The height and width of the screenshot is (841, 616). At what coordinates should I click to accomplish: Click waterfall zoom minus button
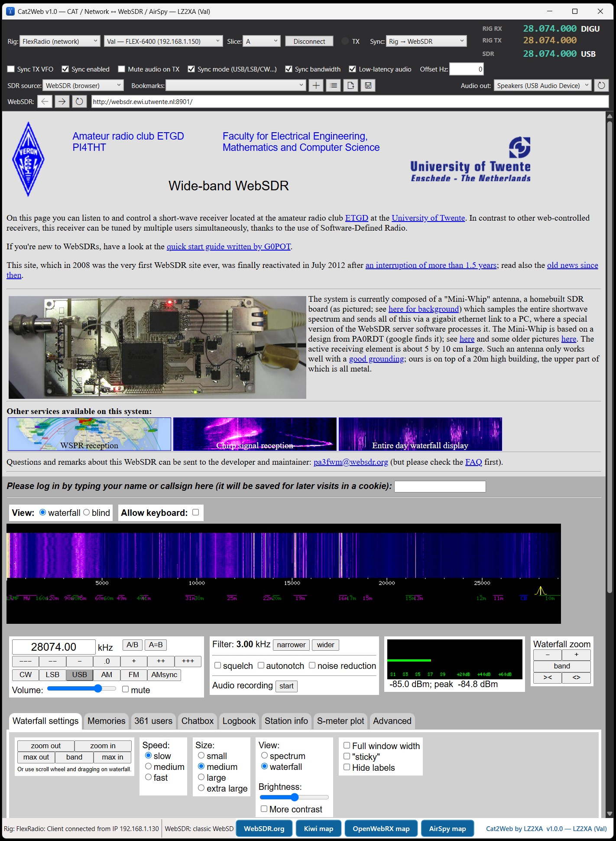point(548,655)
